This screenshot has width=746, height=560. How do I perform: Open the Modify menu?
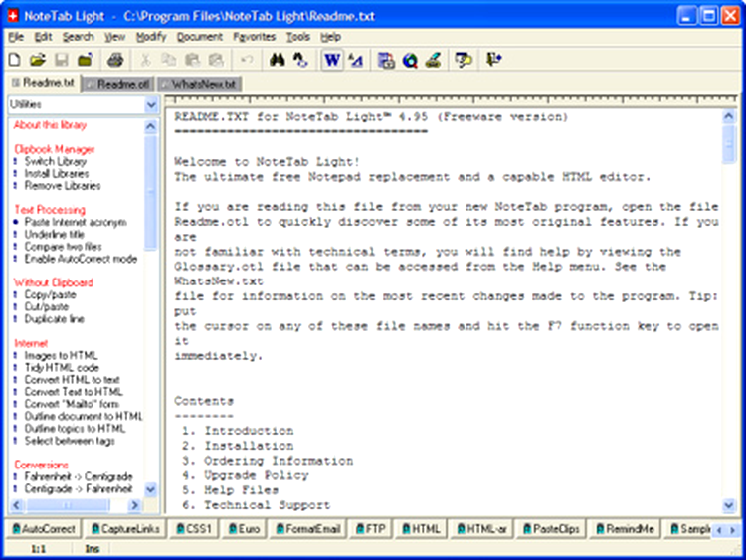[x=151, y=37]
